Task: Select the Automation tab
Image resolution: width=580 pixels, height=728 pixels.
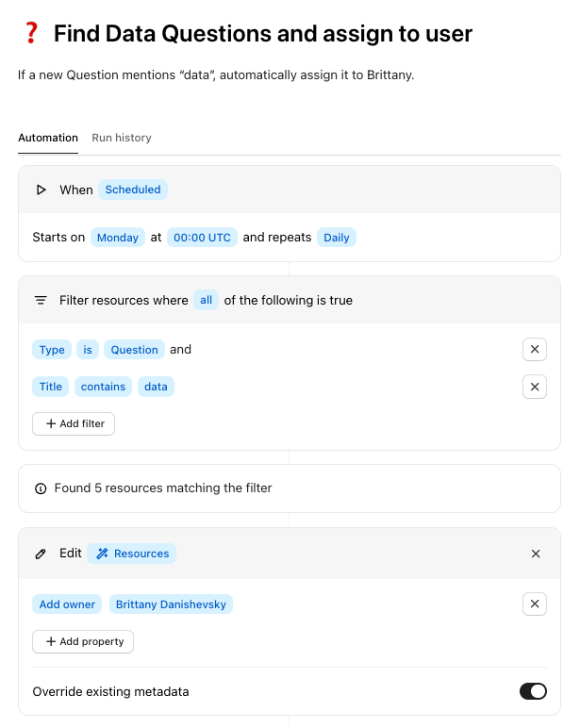Action: (48, 138)
